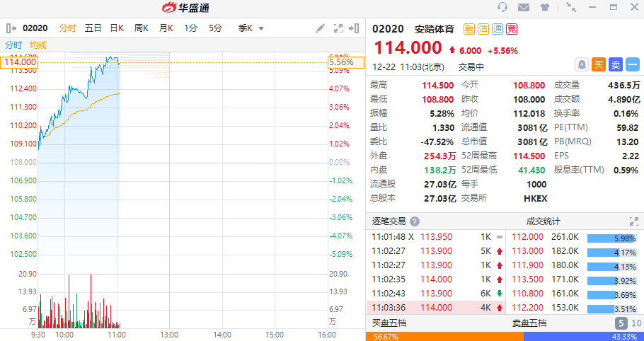Click the PE(TTM) value 59.82
This screenshot has height=341, width=644.
[628, 127]
